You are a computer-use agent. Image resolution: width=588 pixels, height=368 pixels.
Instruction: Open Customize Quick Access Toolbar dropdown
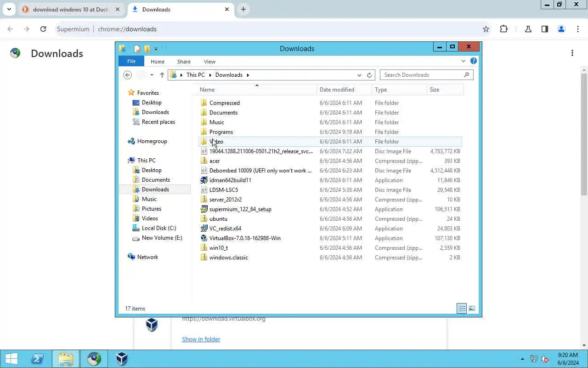(x=156, y=49)
